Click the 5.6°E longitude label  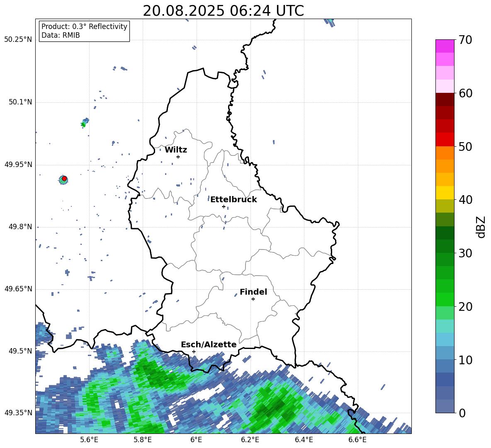tap(89, 440)
